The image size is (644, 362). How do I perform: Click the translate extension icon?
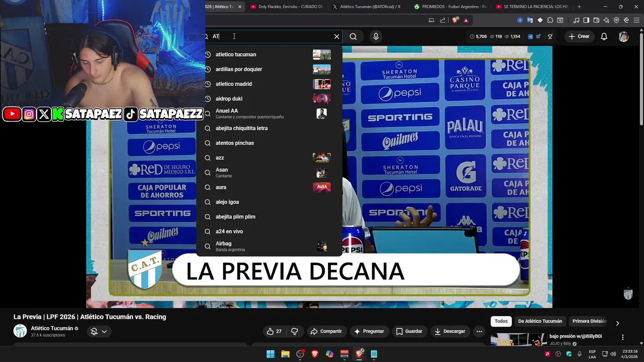click(x=530, y=20)
